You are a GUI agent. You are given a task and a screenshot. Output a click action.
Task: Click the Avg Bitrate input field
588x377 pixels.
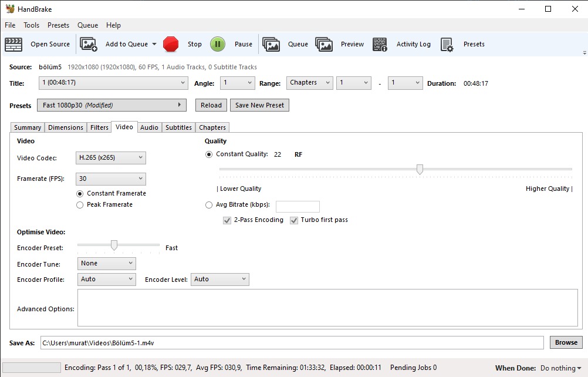(x=298, y=207)
